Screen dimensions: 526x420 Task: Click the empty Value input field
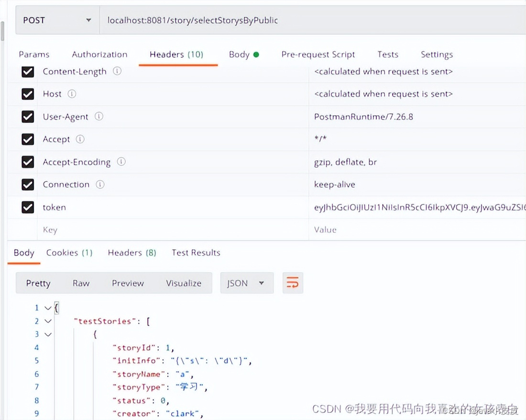417,230
